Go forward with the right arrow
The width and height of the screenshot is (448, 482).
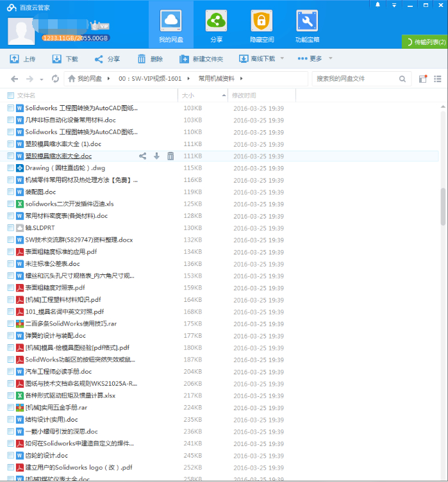click(x=29, y=79)
